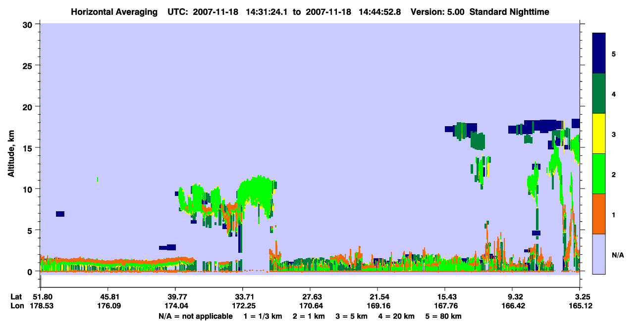Click the 'N/A = not applicable' legend note
644x330 pixels.
tap(195, 316)
